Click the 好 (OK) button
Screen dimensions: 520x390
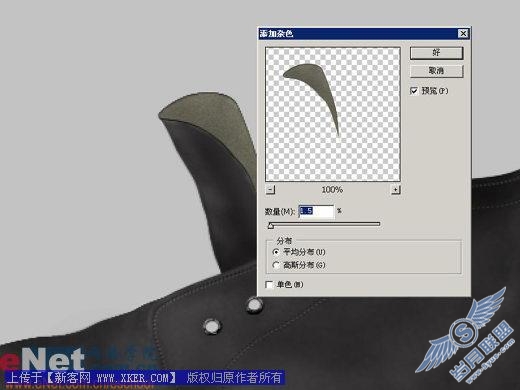[x=436, y=53]
